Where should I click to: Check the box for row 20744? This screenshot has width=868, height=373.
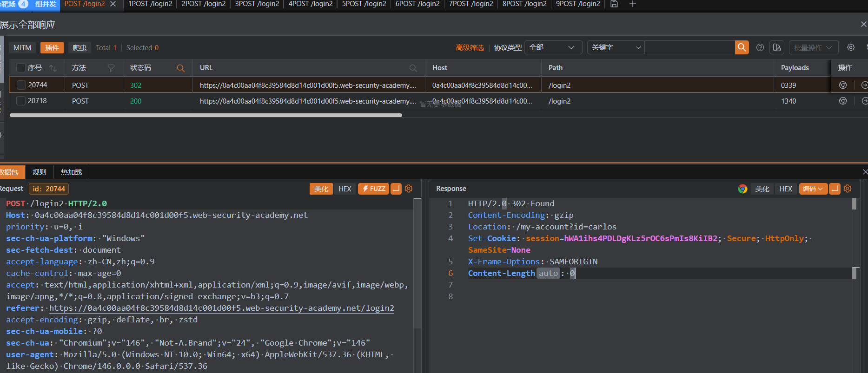(x=21, y=85)
